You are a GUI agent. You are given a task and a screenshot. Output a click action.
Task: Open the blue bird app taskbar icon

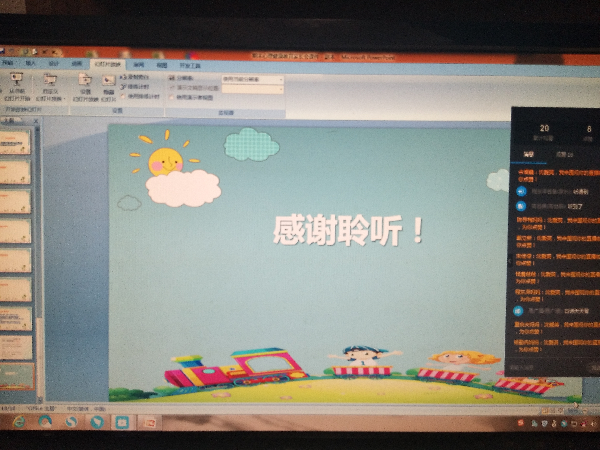(97, 422)
